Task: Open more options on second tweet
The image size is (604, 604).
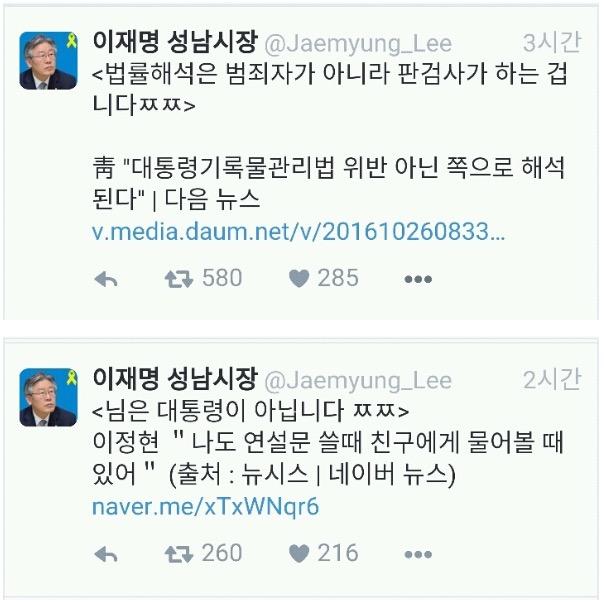Action: click(x=418, y=555)
